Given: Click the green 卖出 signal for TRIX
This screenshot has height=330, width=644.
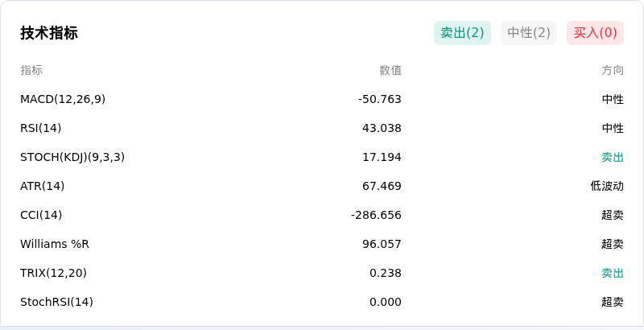Looking at the screenshot, I should 613,273.
